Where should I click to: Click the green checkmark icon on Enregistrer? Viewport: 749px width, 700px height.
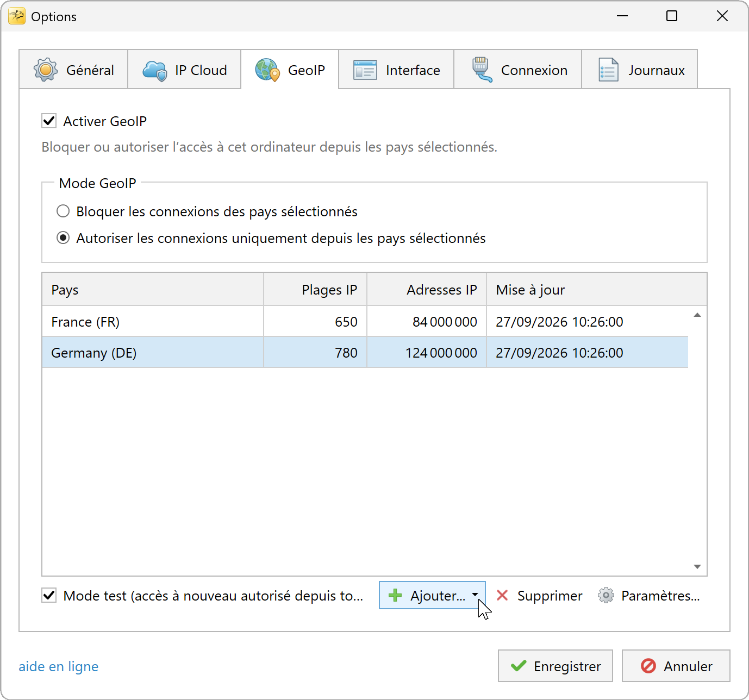click(x=519, y=665)
